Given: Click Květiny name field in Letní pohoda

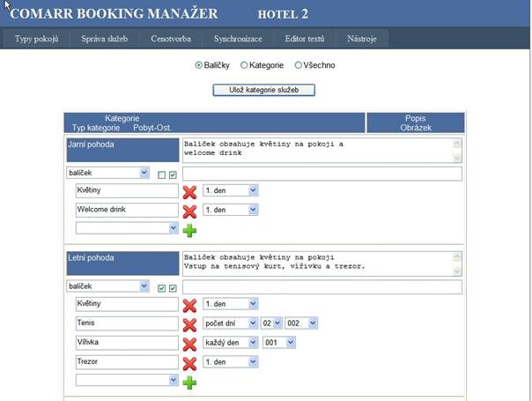Looking at the screenshot, I should point(127,304).
